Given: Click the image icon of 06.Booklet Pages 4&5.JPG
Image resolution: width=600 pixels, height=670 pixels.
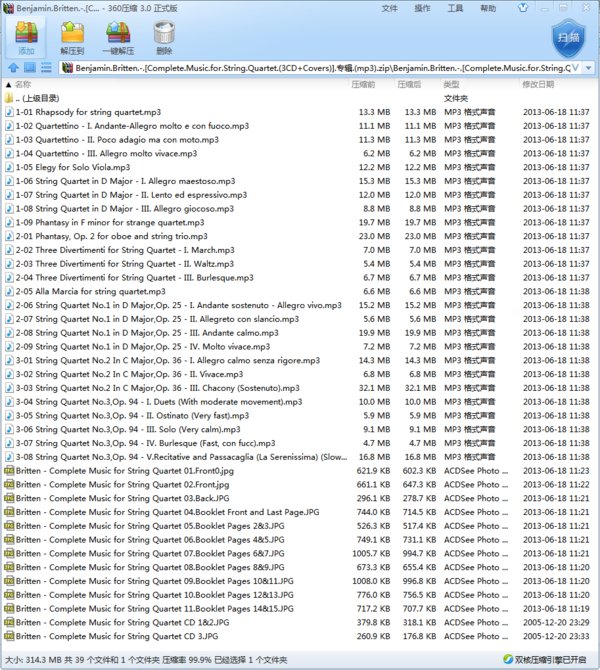Looking at the screenshot, I should pos(9,540).
